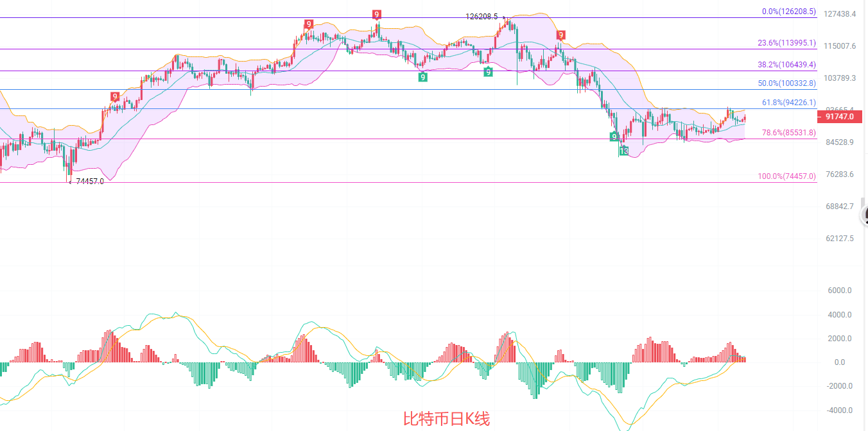Click the leftmost red 9 signal marker
Image resolution: width=868 pixels, height=431 pixels.
click(115, 97)
